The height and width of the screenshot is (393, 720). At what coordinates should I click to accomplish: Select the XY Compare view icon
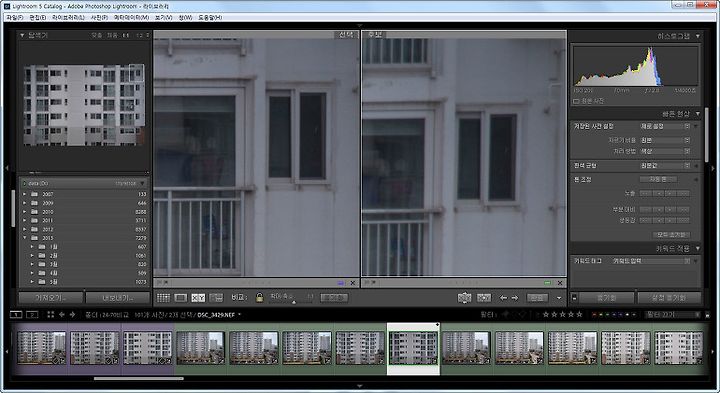(x=198, y=298)
